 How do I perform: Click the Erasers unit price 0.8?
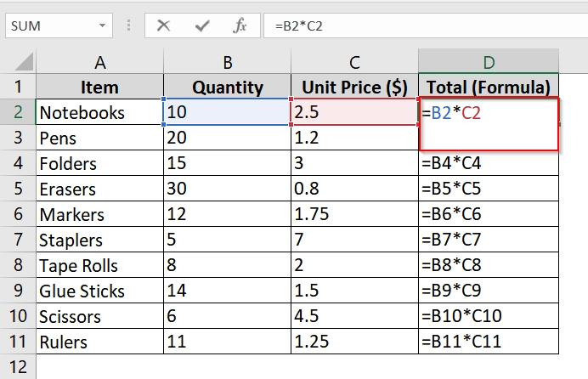pos(354,189)
